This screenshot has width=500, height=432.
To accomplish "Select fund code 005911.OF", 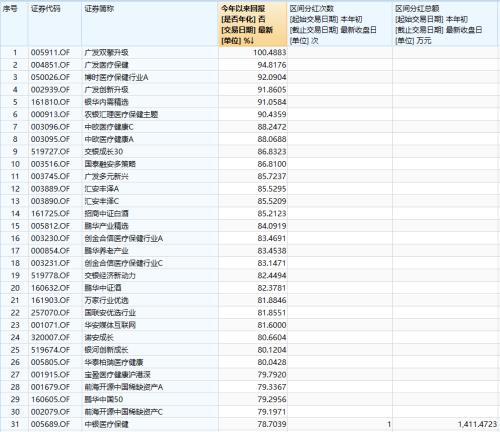I will point(50,52).
